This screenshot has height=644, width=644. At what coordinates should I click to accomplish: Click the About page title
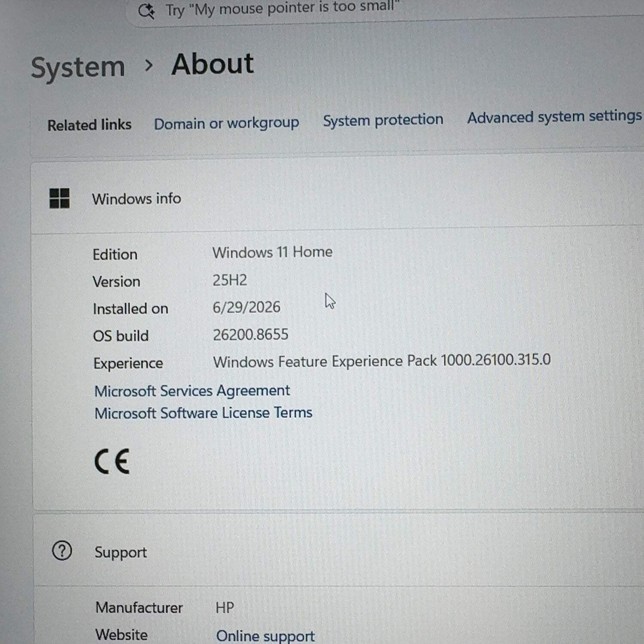(213, 64)
